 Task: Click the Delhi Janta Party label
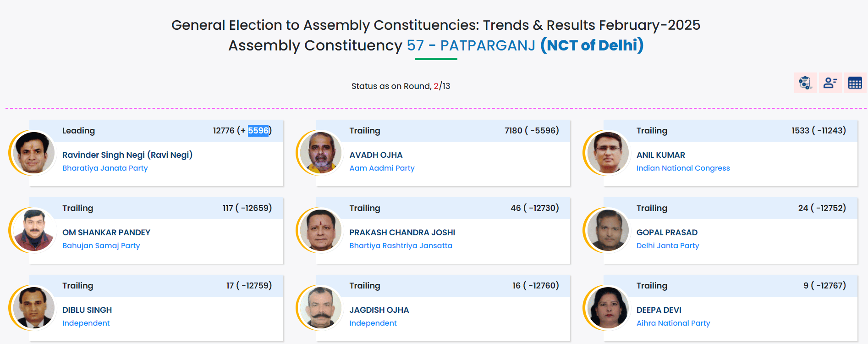click(667, 246)
